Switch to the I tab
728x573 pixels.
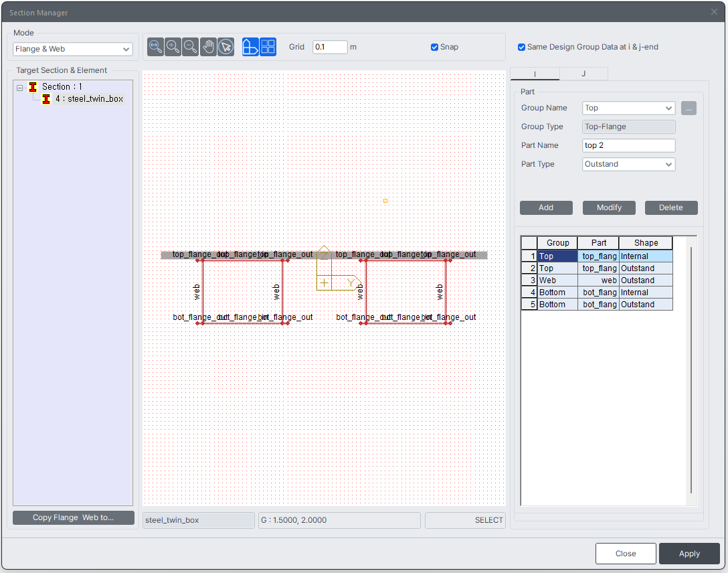tap(535, 74)
